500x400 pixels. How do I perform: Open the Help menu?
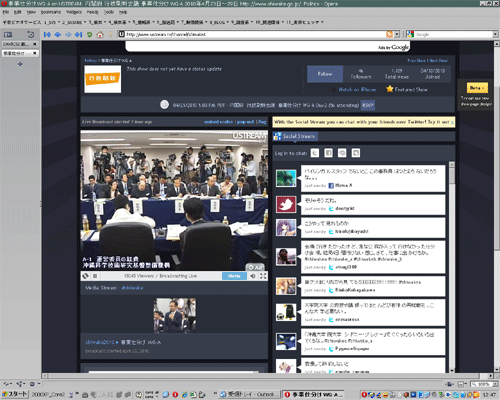[x=123, y=12]
